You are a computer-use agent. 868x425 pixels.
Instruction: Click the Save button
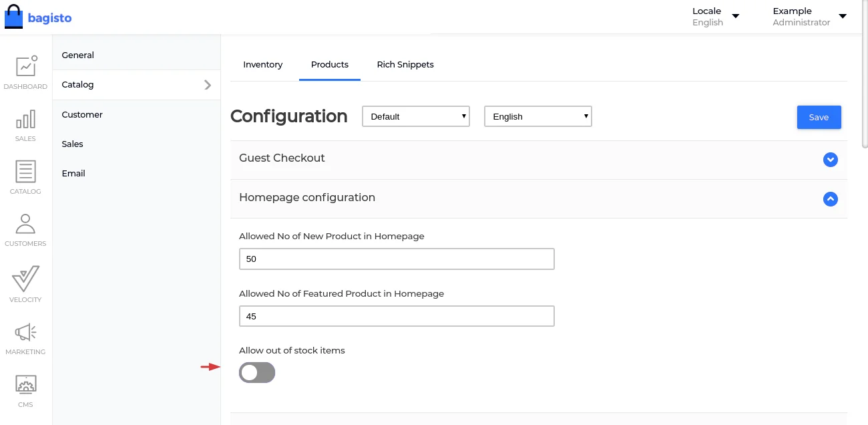[819, 117]
